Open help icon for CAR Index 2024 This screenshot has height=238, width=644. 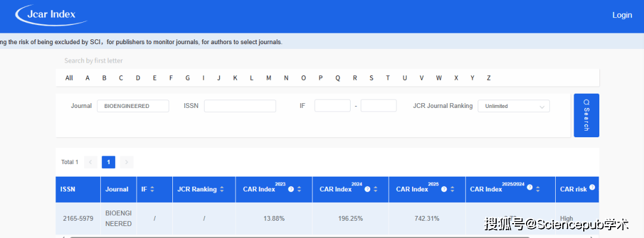tap(367, 190)
